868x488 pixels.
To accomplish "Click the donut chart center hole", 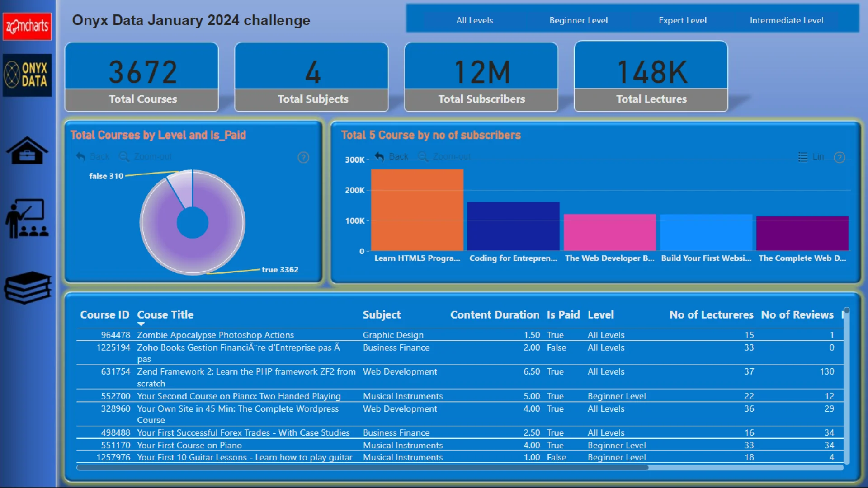I will [x=193, y=222].
